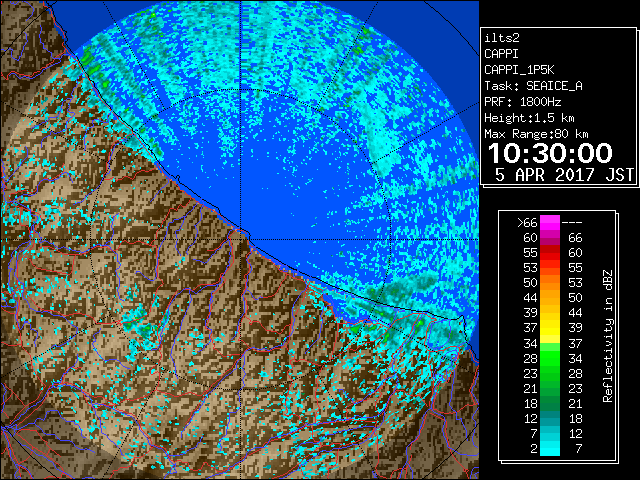Click the 34 to 37 dBZ legend swatch

click(550, 343)
